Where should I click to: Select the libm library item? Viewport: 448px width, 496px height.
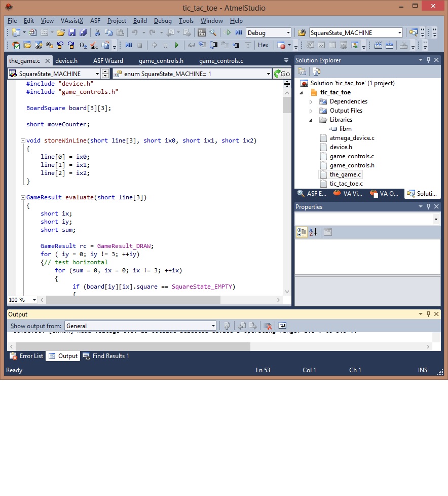tap(345, 129)
